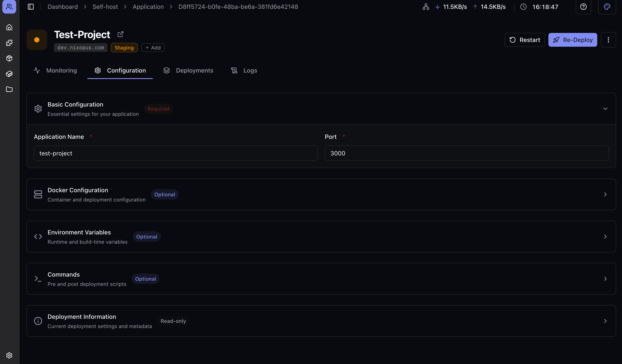Toggle the sidebar with the panel icon
The image size is (622, 364).
[31, 7]
